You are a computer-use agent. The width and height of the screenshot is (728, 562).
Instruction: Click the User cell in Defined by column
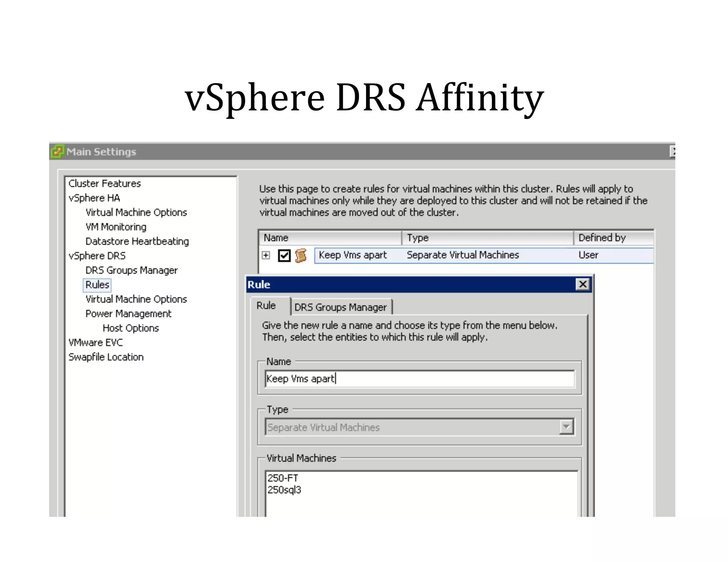588,255
